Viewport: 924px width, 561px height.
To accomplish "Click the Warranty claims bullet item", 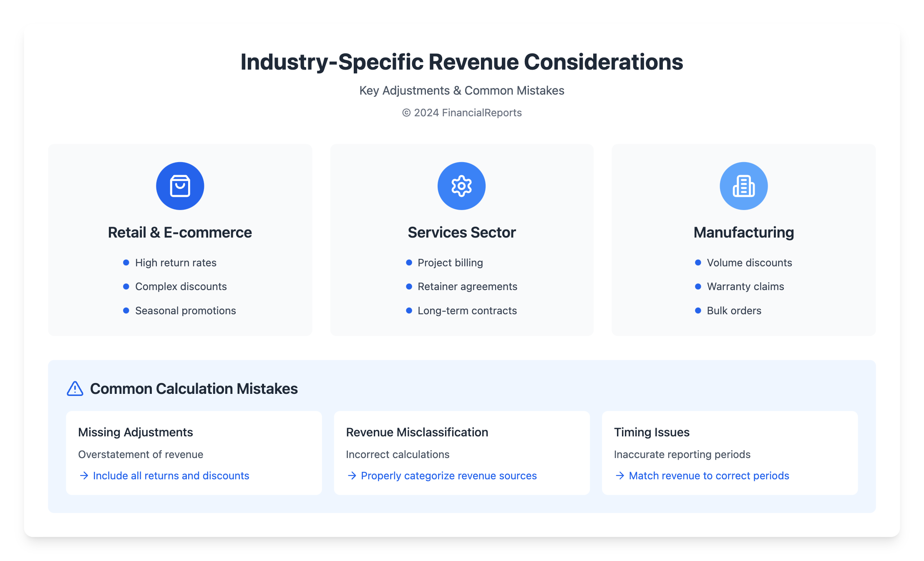I will click(x=745, y=287).
